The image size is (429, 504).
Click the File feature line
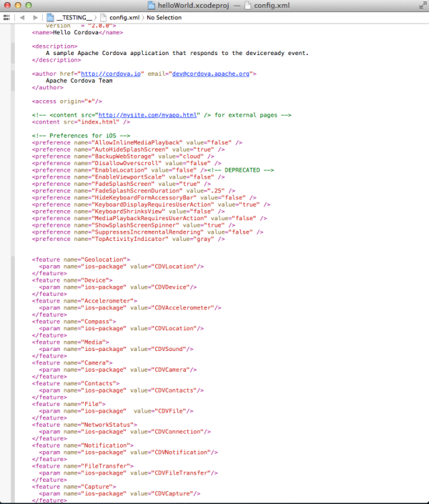tap(69, 404)
